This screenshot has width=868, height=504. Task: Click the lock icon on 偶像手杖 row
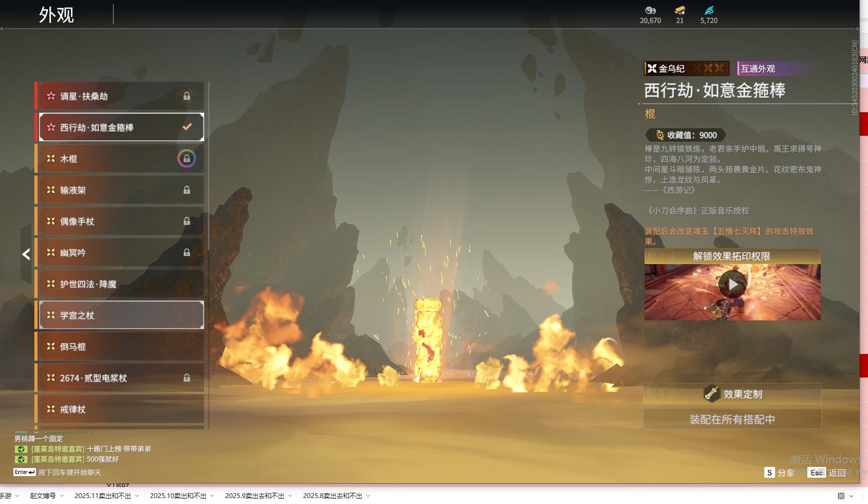point(187,221)
